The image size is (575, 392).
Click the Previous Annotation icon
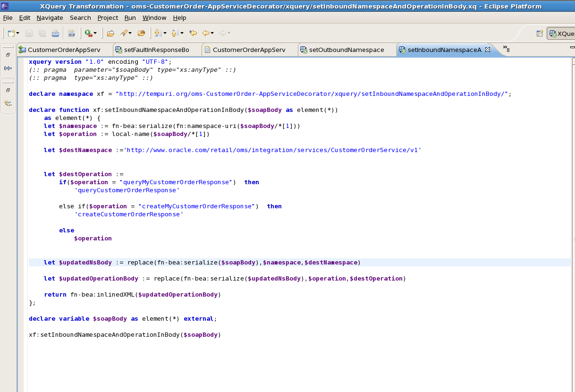click(175, 33)
